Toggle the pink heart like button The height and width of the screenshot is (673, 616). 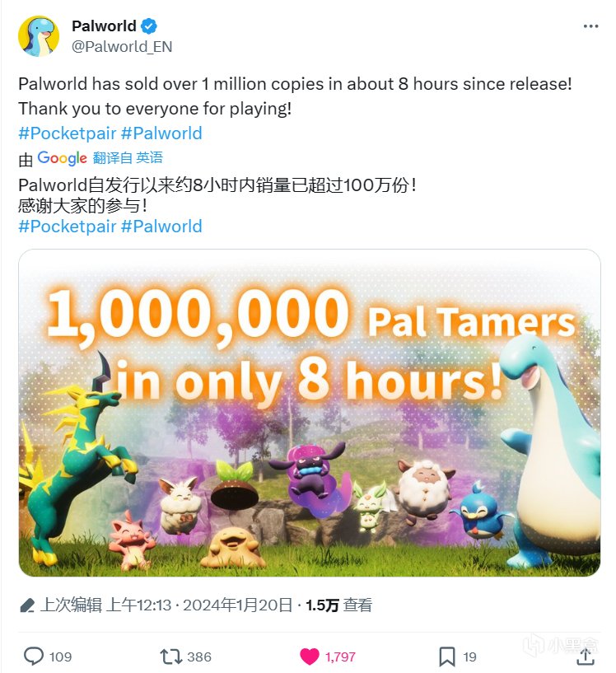click(310, 657)
